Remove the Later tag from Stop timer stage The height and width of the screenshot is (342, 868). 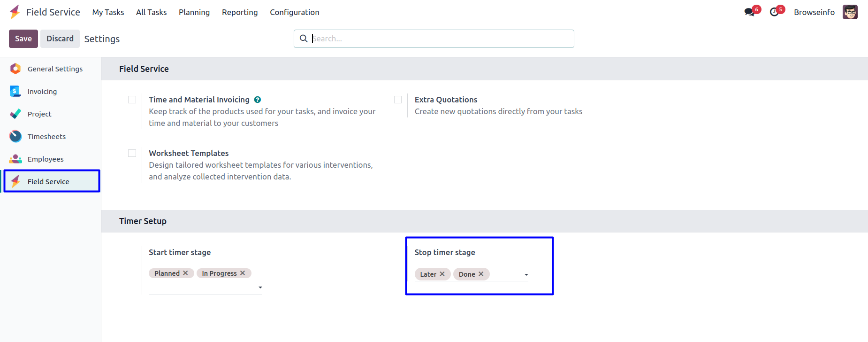pyautogui.click(x=442, y=274)
